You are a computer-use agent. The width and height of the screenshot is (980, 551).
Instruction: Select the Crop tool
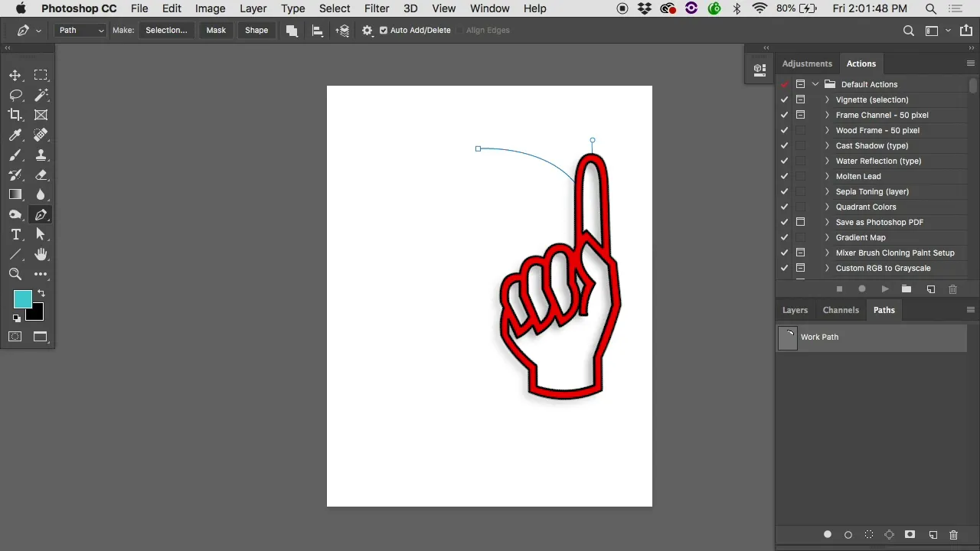pos(15,115)
